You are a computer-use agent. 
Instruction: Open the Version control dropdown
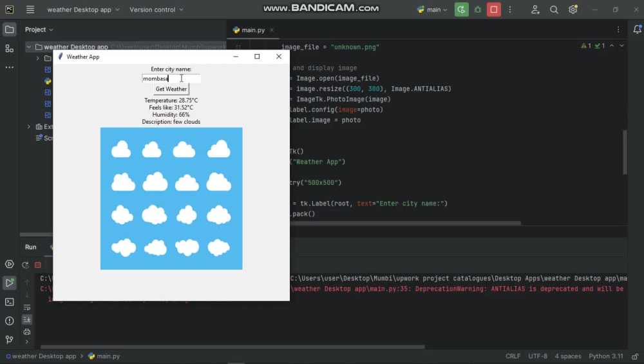[x=156, y=10]
